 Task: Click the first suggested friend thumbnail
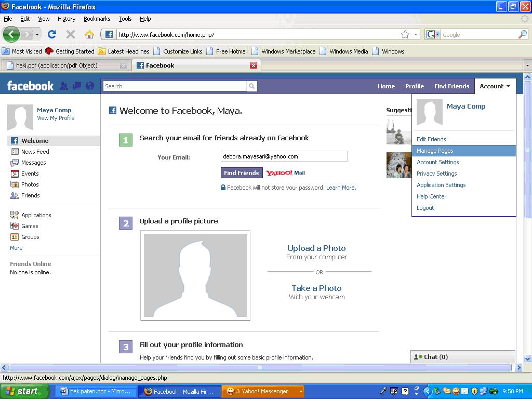[x=399, y=131]
